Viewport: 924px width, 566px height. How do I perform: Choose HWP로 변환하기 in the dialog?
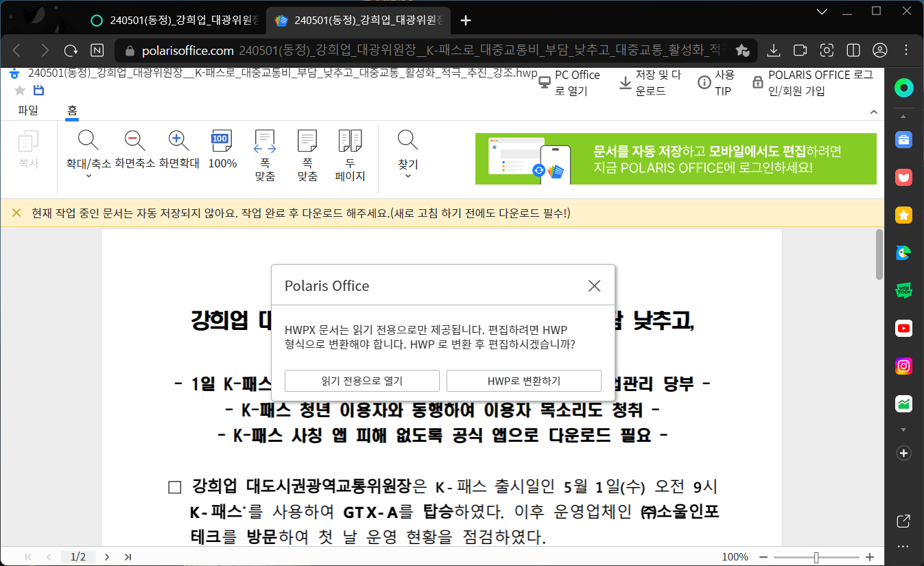coord(524,381)
